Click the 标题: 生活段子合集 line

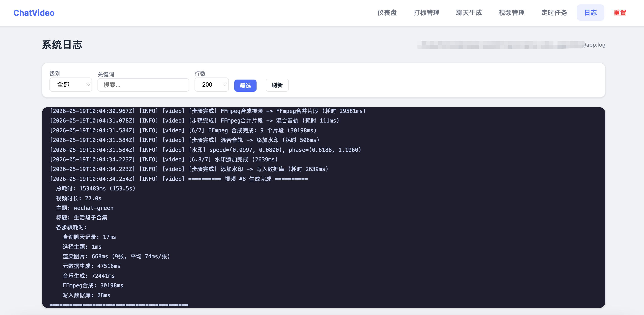82,218
